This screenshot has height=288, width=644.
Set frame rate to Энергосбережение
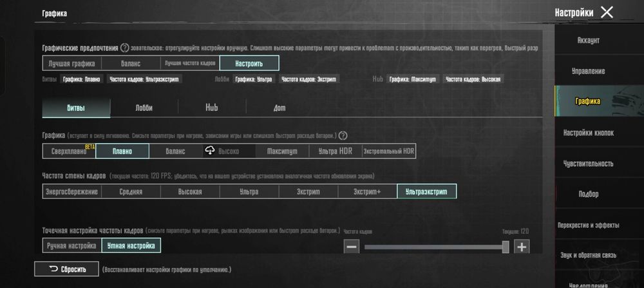pos(72,191)
